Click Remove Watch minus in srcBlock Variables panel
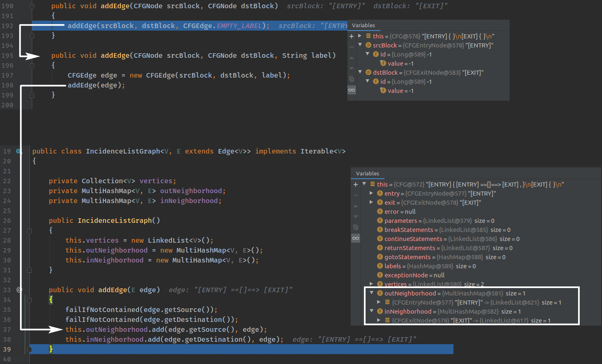 coord(351,47)
